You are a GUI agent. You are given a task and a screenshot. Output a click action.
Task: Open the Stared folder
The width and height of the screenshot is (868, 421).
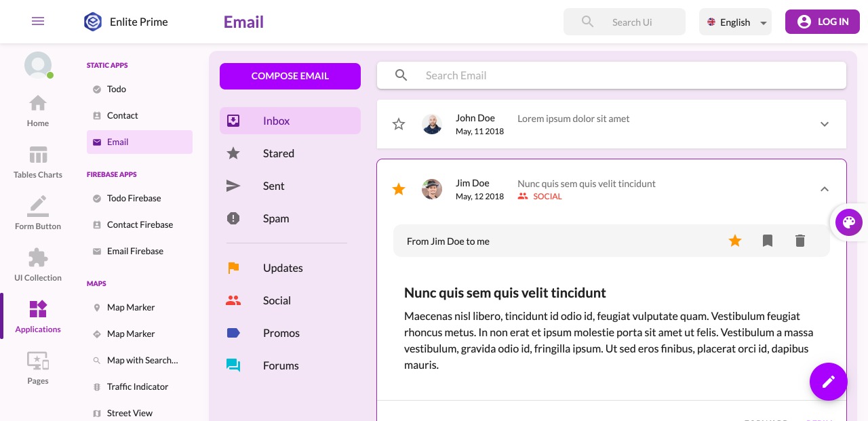(x=290, y=153)
